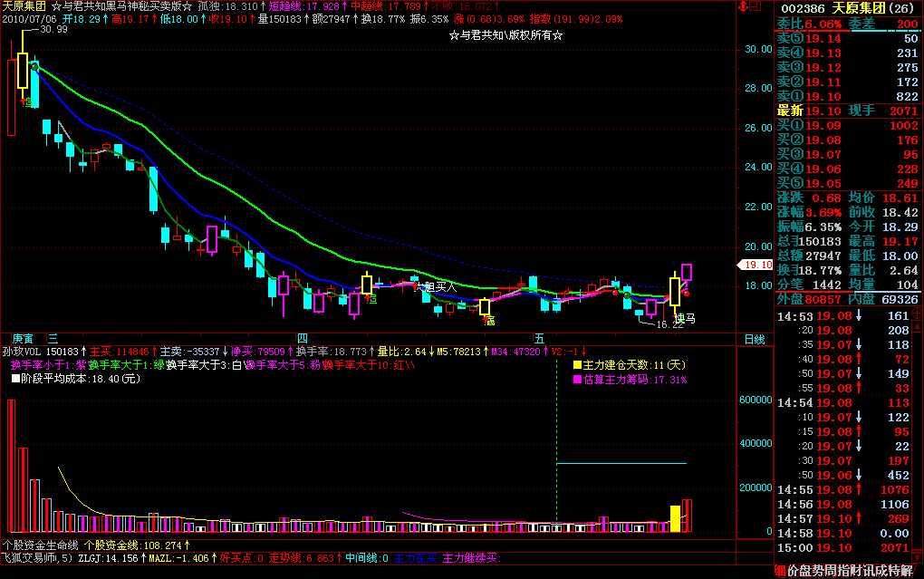The image size is (924, 579).
Task: Click the tall yellow volume bar
Action: pos(675,518)
